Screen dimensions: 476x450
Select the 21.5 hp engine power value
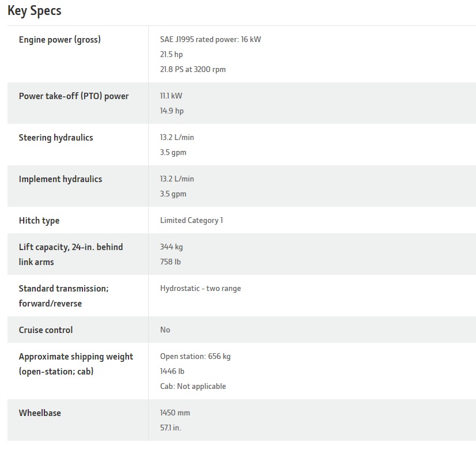coord(171,55)
